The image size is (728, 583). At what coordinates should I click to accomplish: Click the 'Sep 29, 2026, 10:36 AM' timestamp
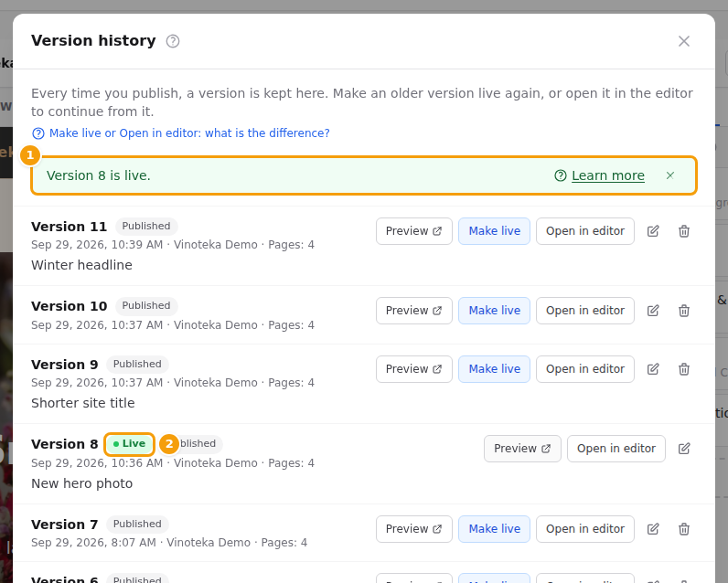[x=97, y=463]
